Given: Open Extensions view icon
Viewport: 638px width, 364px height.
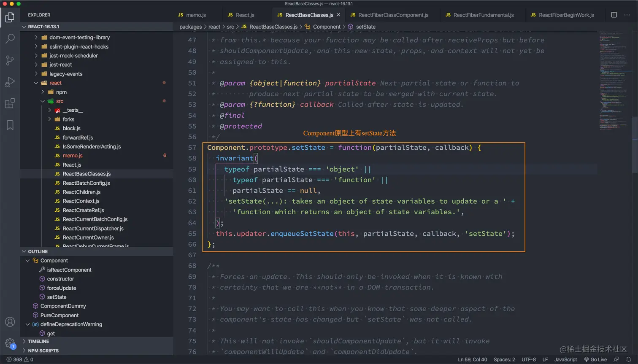Looking at the screenshot, I should (x=10, y=103).
